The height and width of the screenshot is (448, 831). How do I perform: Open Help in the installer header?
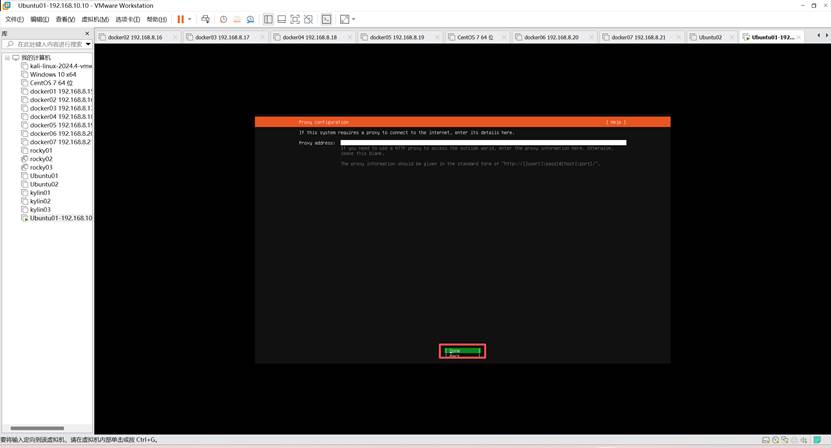616,122
